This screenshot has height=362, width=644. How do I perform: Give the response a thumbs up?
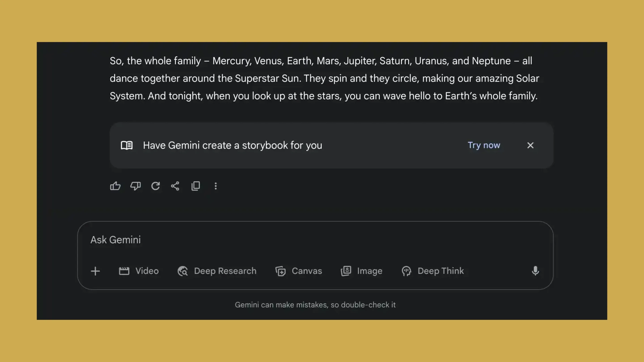point(115,186)
